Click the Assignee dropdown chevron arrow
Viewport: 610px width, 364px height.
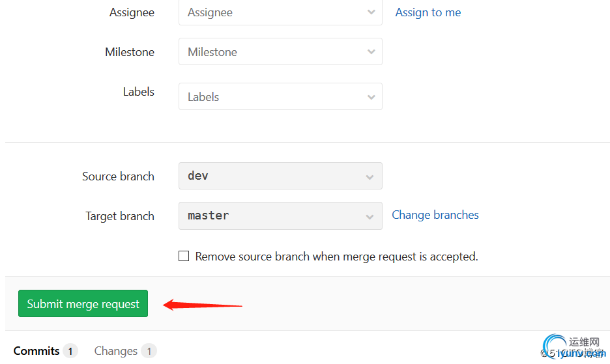coord(371,12)
